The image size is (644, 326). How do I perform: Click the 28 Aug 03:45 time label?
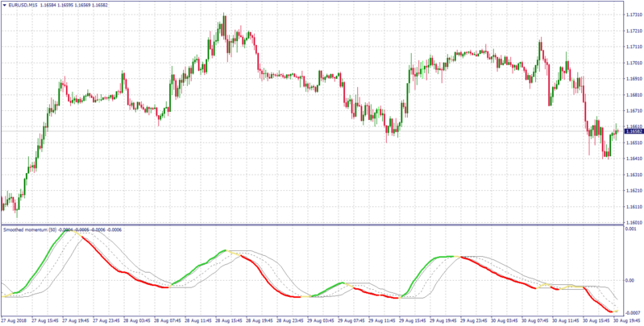tap(138, 321)
